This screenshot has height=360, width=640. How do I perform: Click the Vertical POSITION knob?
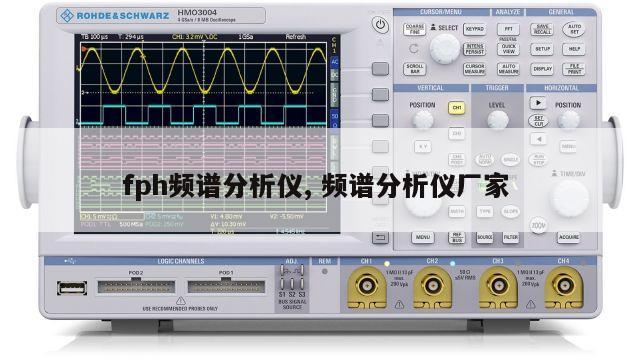point(423,120)
